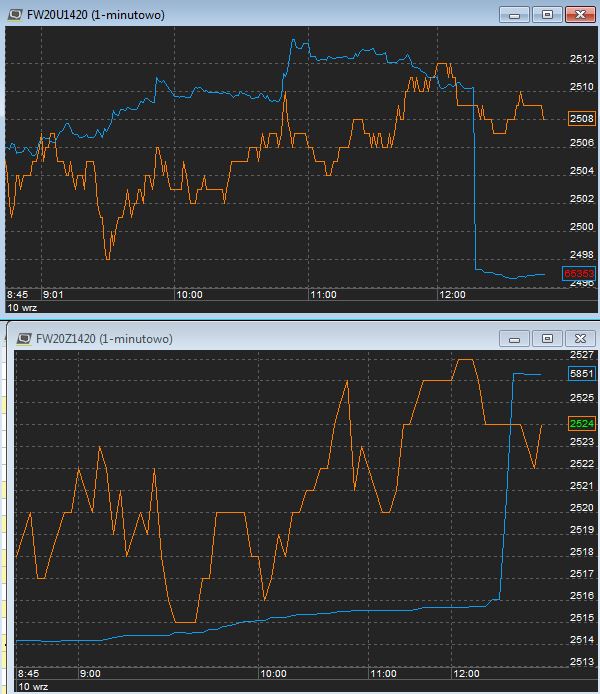Click the blue 5851 value marker
The width and height of the screenshot is (600, 694).
pos(582,374)
